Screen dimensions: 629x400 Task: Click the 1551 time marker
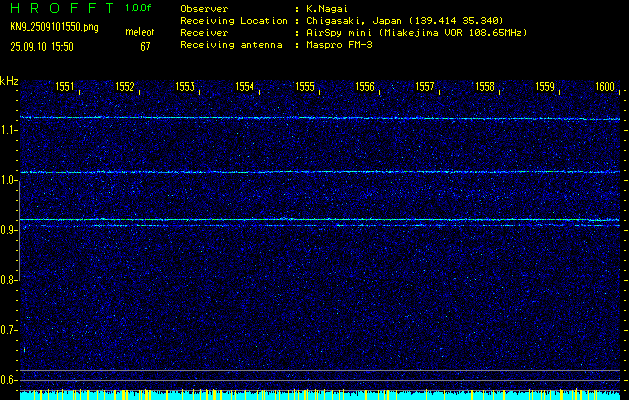click(65, 87)
